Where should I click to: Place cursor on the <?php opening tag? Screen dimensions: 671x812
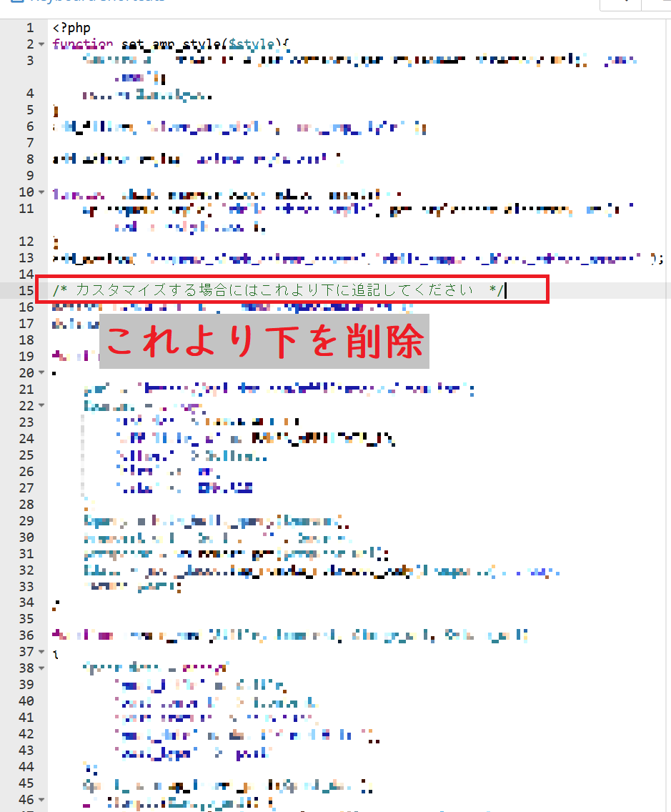pos(71,28)
